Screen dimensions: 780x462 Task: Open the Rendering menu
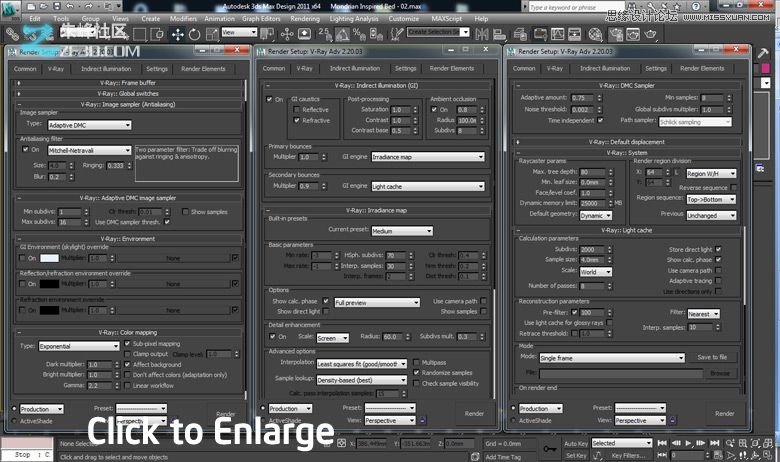point(305,19)
